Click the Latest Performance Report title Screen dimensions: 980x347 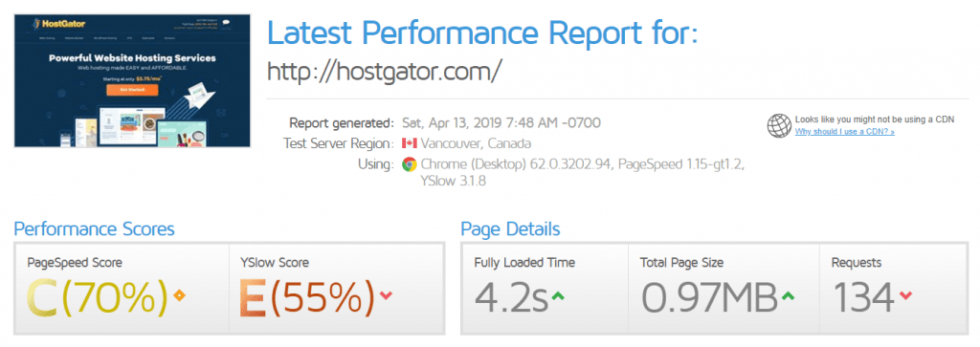point(482,33)
